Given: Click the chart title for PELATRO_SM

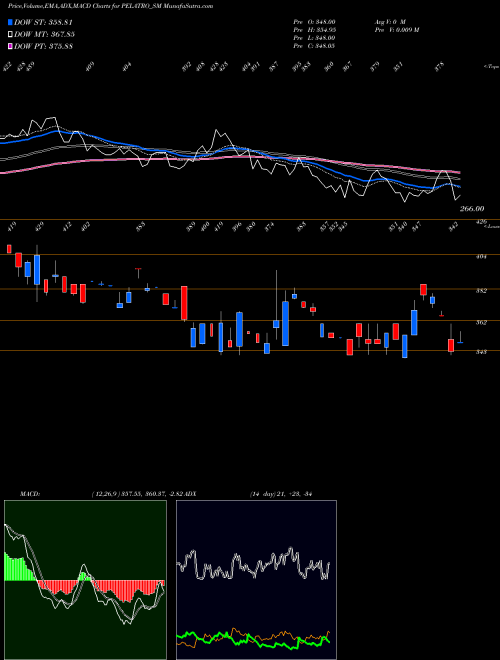Looking at the screenshot, I should coord(110,6).
